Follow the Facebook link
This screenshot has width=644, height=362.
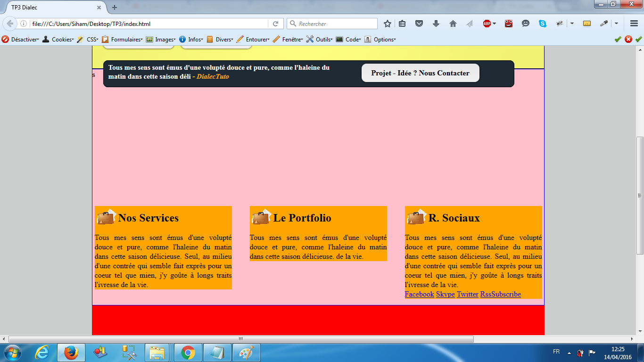tap(419, 294)
